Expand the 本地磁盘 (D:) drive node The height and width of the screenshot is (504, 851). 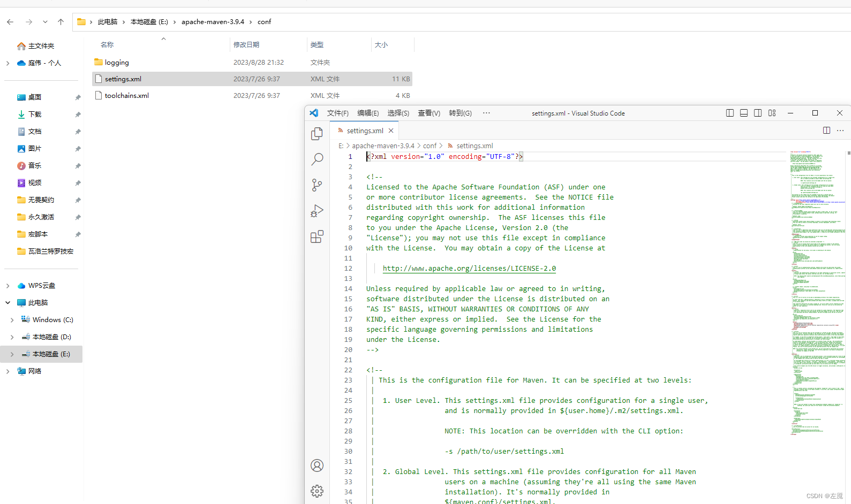click(x=12, y=337)
